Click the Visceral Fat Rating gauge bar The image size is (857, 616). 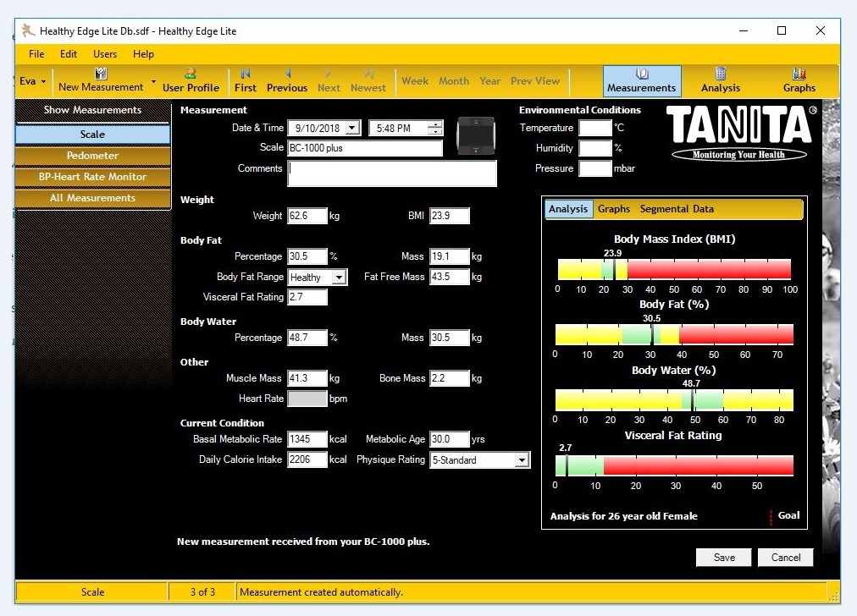[x=674, y=465]
